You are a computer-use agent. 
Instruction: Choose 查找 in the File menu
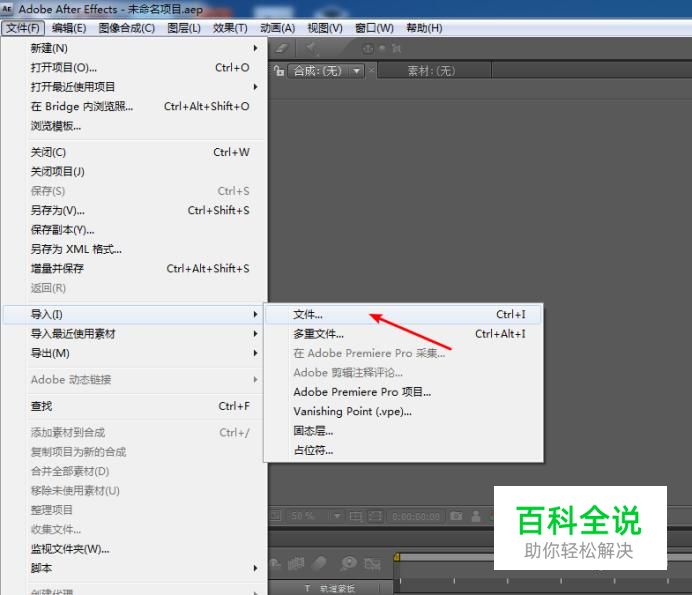click(x=135, y=406)
